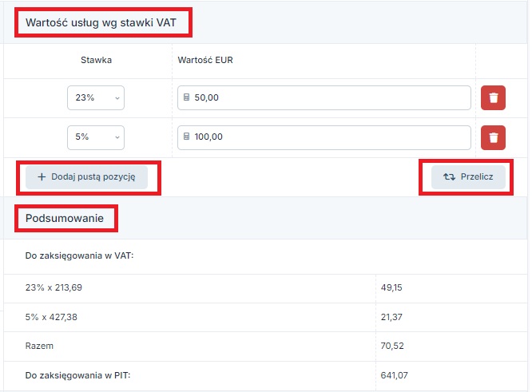Recalculate the totals with the Przelicz button
Viewport: 532px width, 392px height.
click(x=468, y=177)
